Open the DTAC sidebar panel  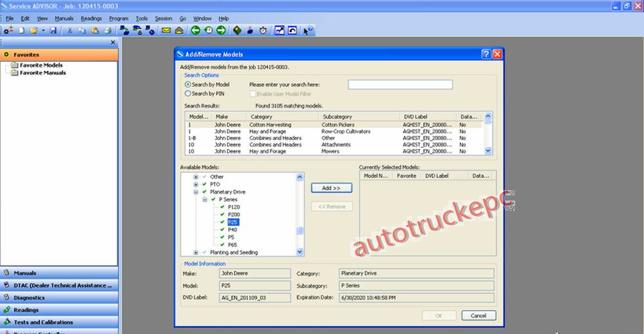point(59,285)
